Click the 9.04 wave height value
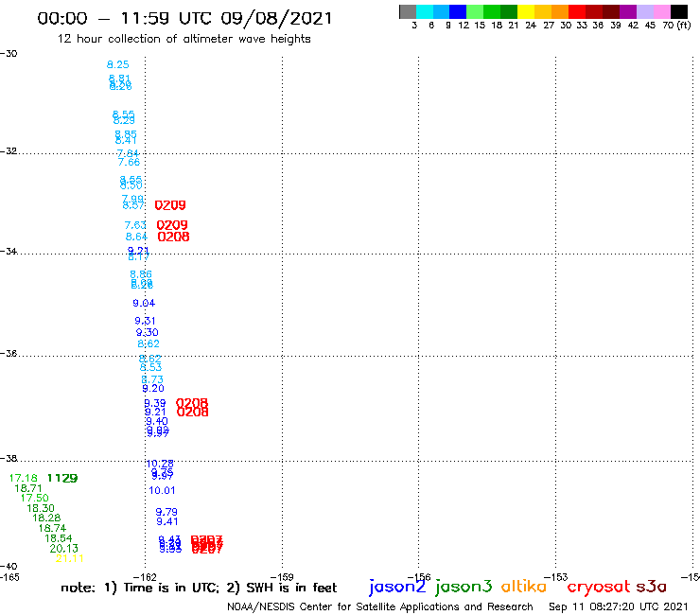700x615 pixels. click(144, 304)
